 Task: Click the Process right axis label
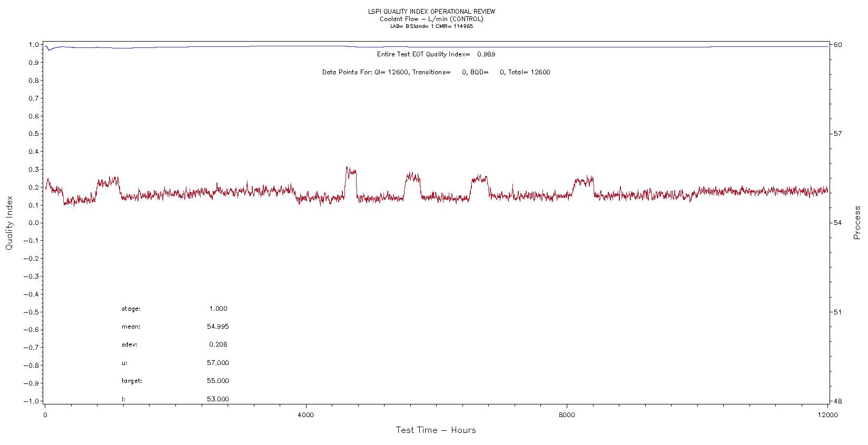(x=857, y=223)
